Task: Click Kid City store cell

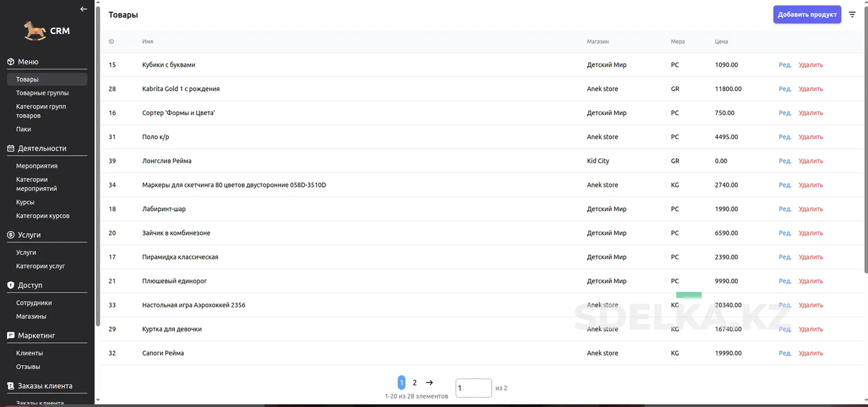Action: point(598,161)
